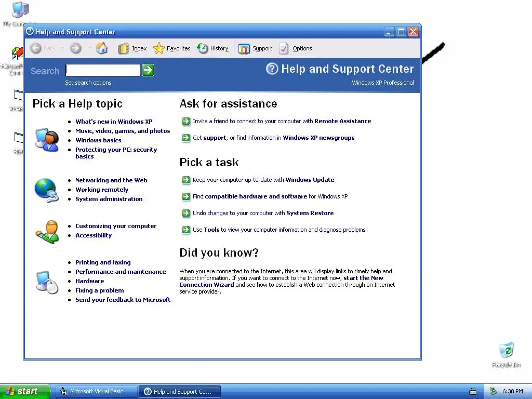
Task: Click green arrow beside Windows Update
Action: (x=186, y=180)
